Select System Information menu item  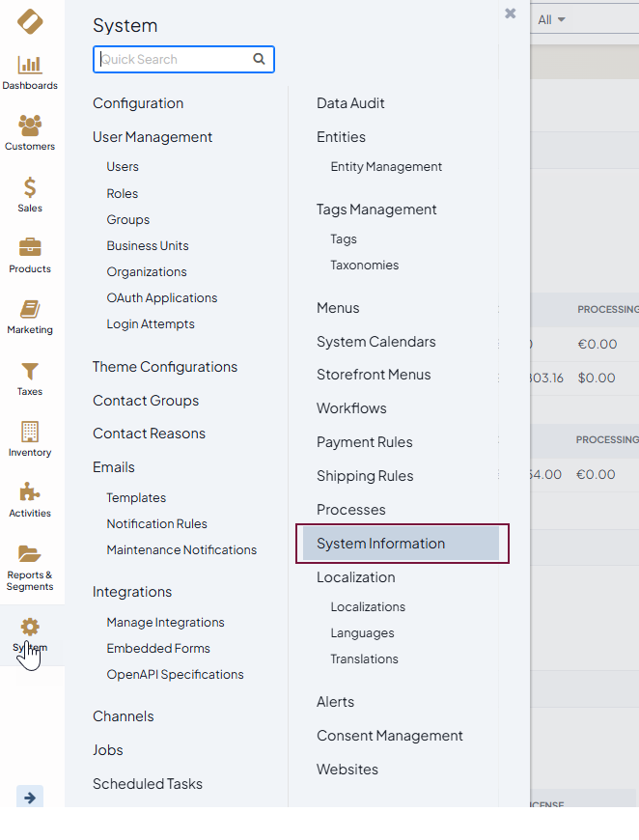coord(381,544)
